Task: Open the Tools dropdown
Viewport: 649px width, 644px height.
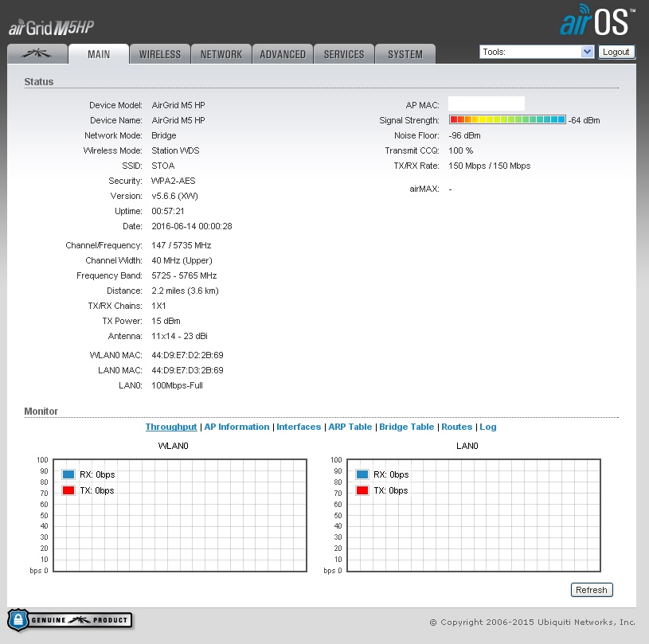Action: (537, 52)
